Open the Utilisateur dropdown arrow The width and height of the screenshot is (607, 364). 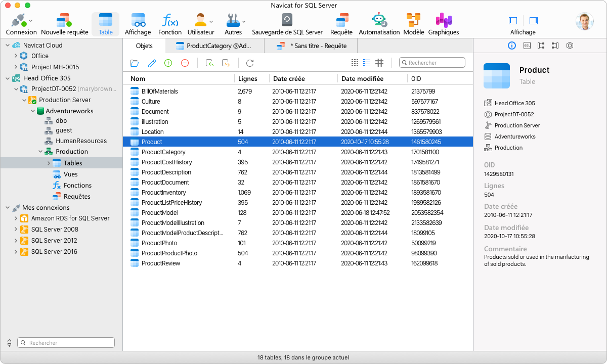[x=211, y=21]
